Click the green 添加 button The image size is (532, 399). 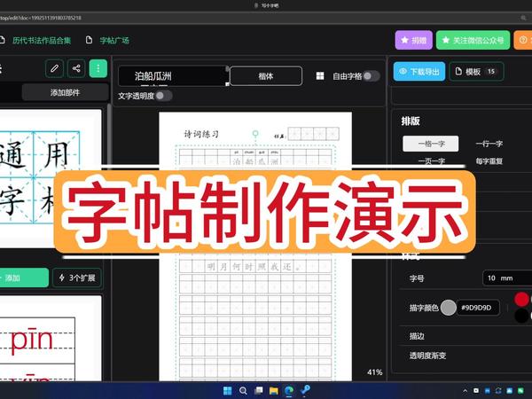coord(24,278)
